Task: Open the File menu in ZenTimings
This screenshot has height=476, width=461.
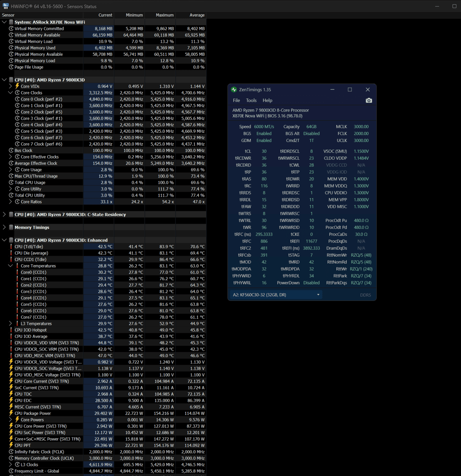Action: click(236, 100)
